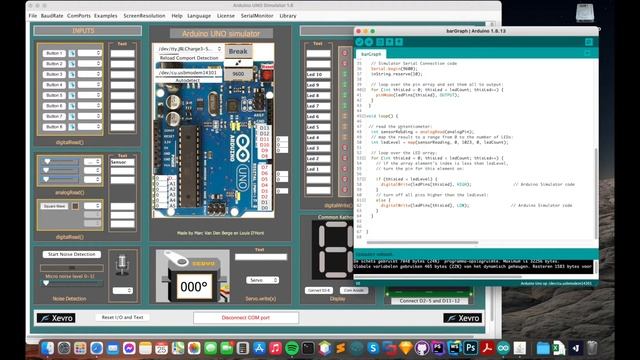Click Reload Comport Detection
This screenshot has width=640, height=360.
(x=189, y=58)
